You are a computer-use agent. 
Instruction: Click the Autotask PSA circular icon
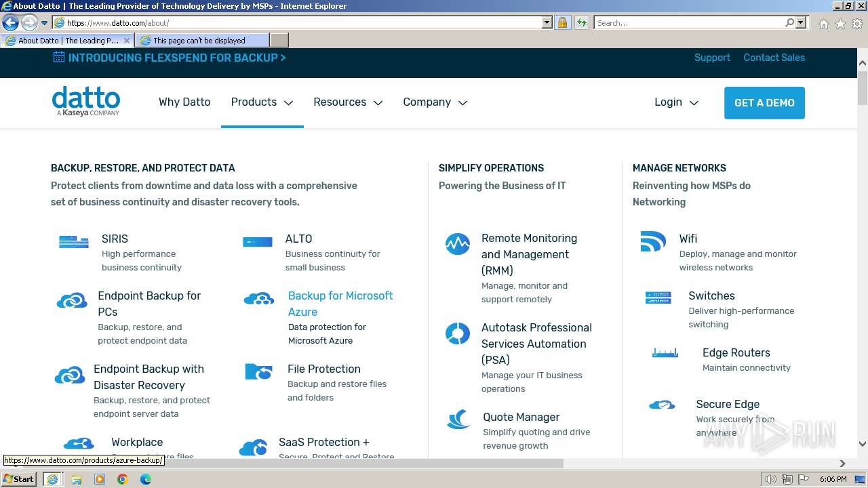tap(458, 333)
